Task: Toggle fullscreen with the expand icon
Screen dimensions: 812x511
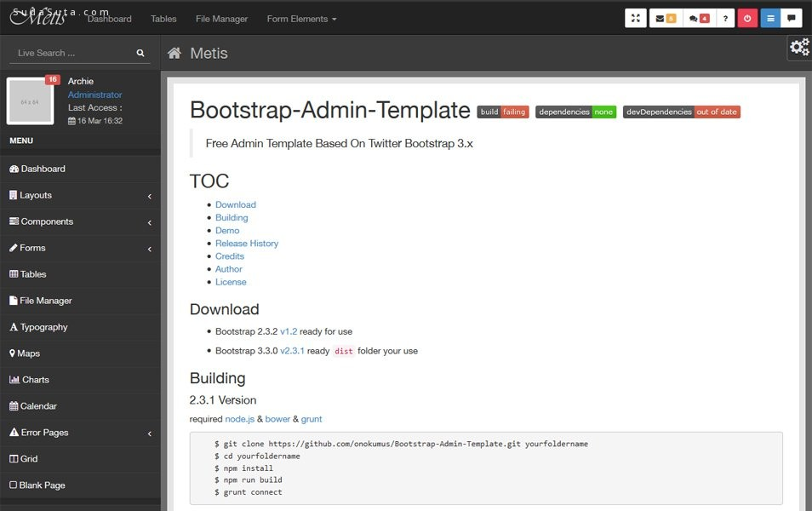Action: tap(636, 19)
